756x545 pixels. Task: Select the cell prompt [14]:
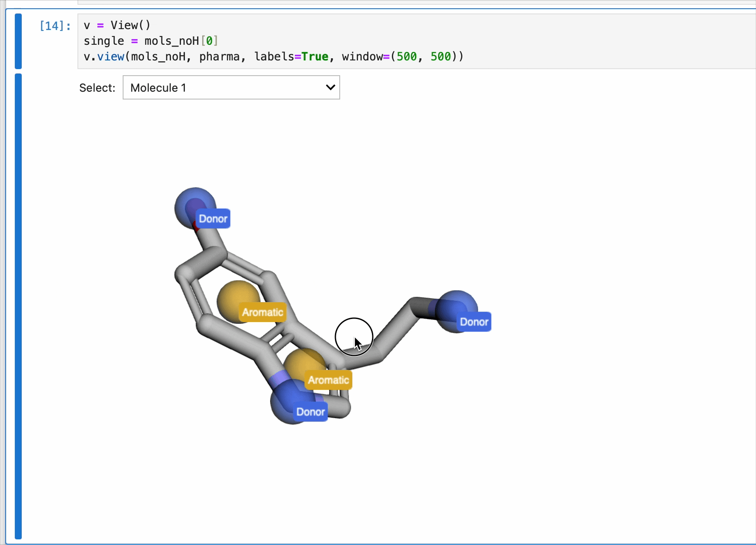[x=55, y=26]
